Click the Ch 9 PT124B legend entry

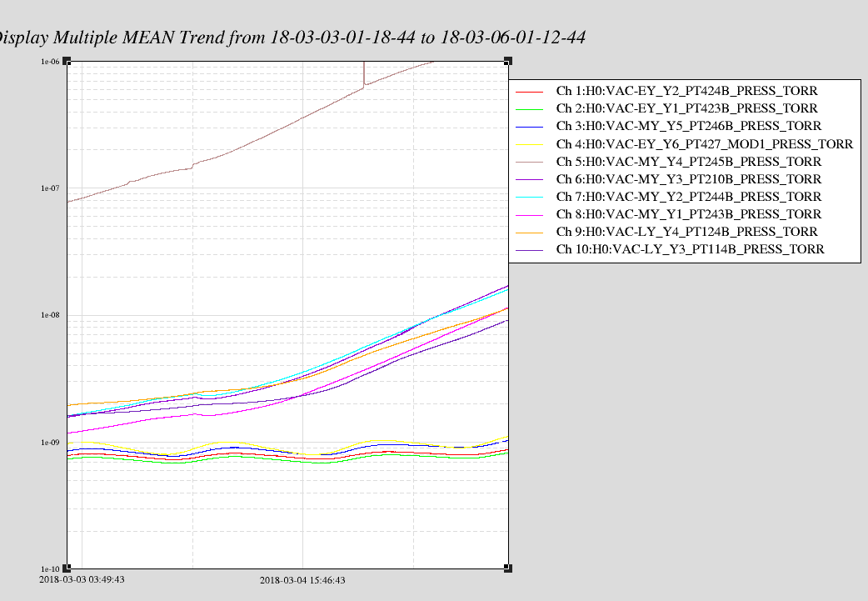(x=666, y=232)
